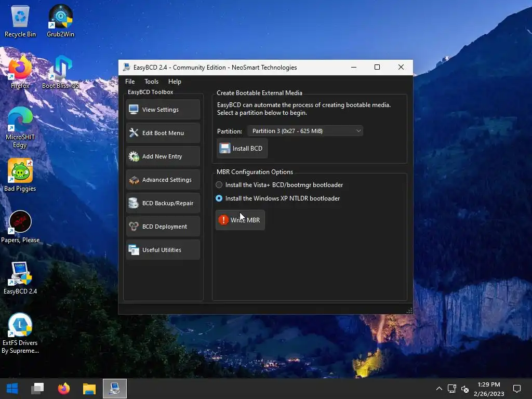Click the Write MBR button
The width and height of the screenshot is (532, 399).
[x=240, y=220]
